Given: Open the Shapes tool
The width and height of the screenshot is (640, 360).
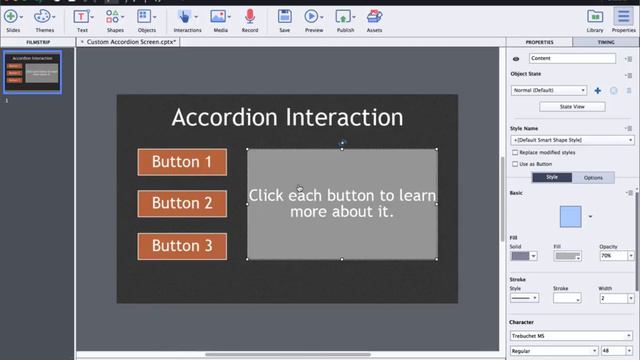Looking at the screenshot, I should [113, 17].
